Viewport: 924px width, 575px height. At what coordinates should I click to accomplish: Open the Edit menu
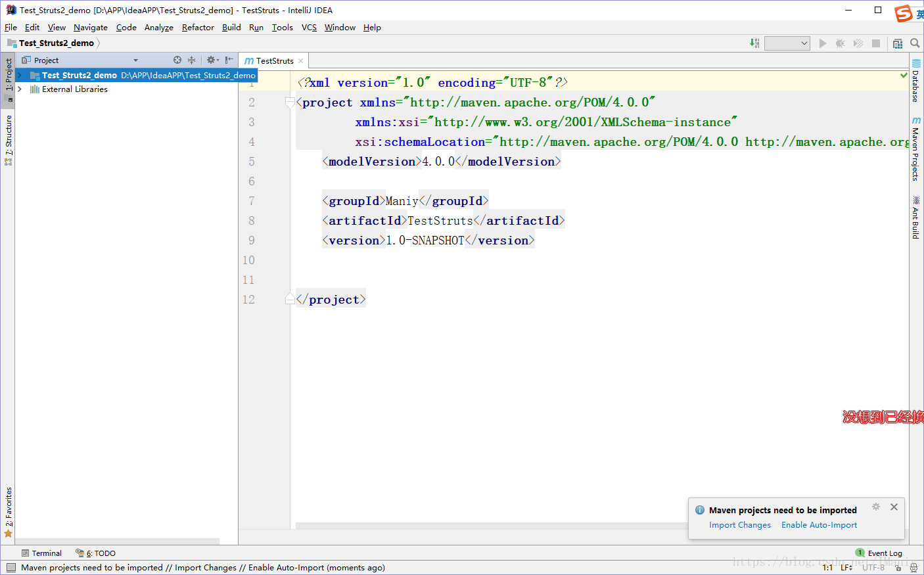click(x=32, y=28)
